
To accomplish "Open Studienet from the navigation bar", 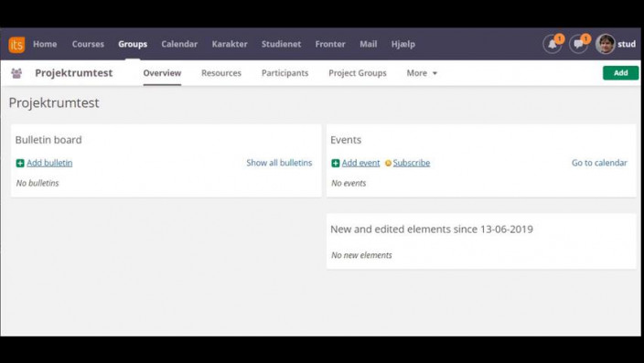I will (282, 44).
